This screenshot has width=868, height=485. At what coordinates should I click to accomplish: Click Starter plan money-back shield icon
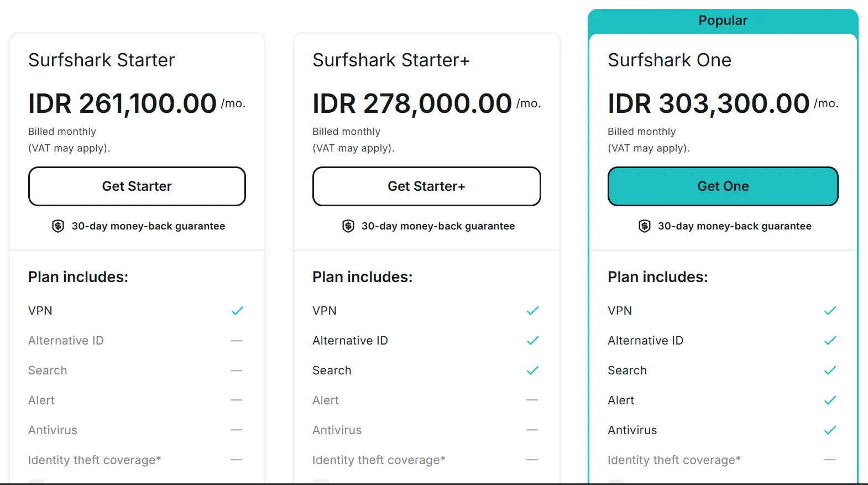pos(58,226)
